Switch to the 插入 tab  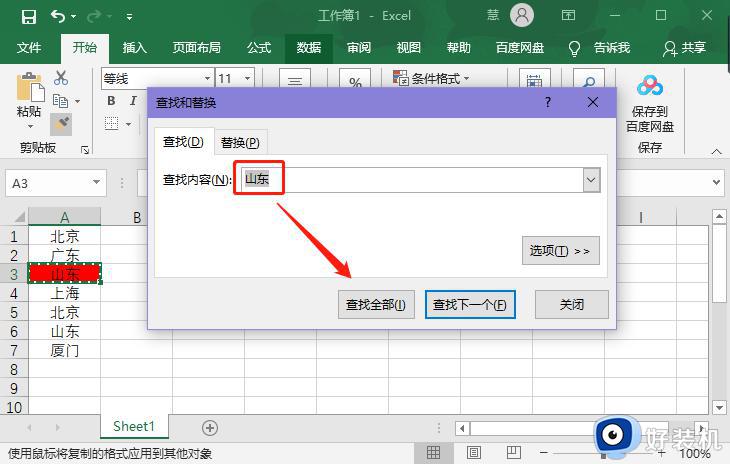(x=135, y=47)
